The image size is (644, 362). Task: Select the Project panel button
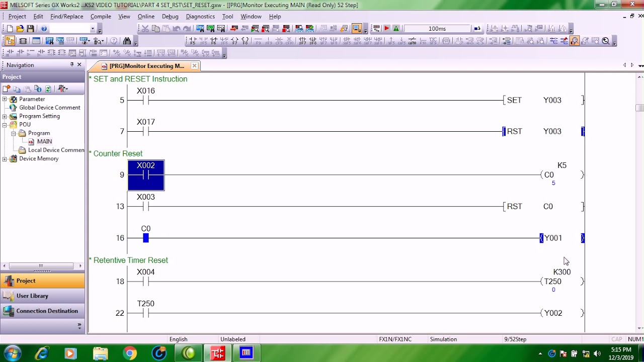[x=43, y=281]
